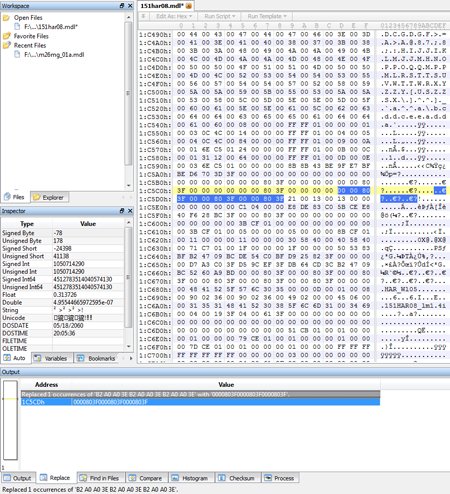Click the pin icon left of Edit As
450x494 pixels.
tap(143, 16)
